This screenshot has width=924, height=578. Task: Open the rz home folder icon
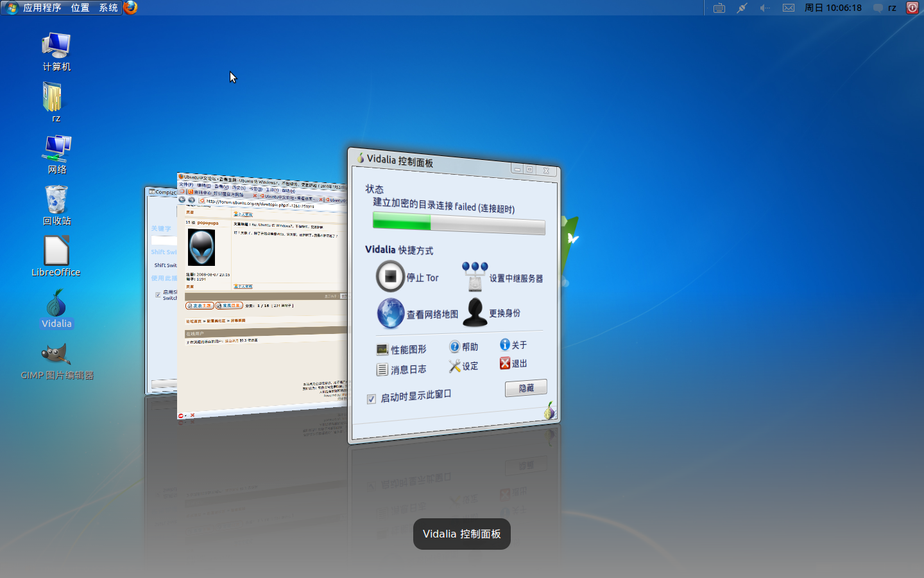tap(53, 101)
